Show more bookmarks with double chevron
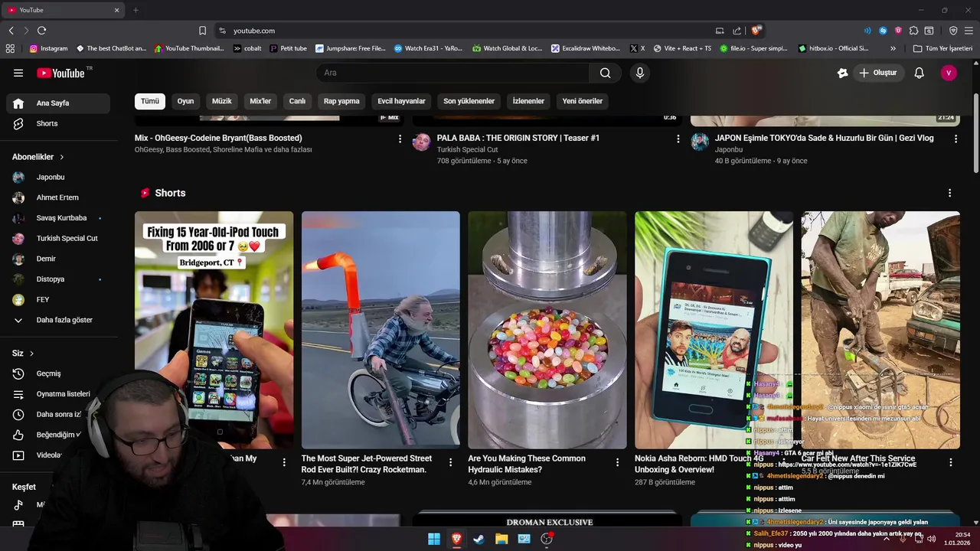 (893, 48)
